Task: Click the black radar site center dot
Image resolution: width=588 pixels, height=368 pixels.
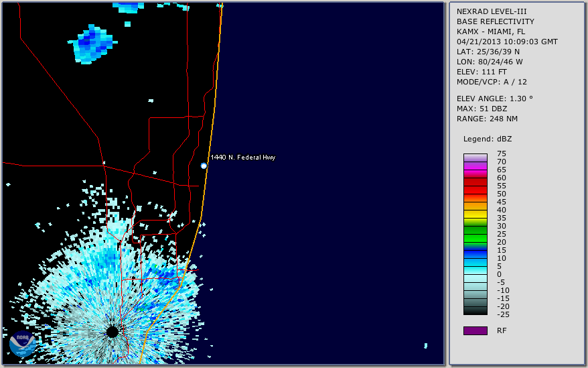Action: [112, 332]
